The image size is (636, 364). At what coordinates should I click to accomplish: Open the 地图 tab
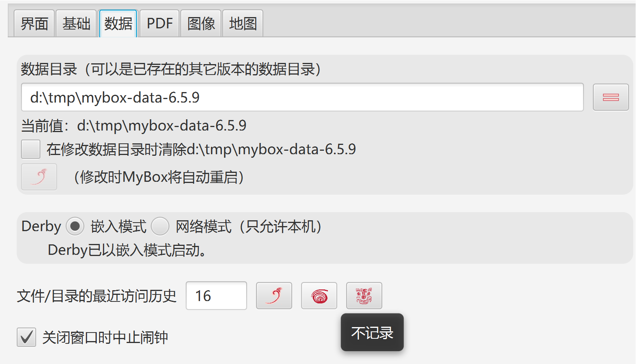click(x=243, y=23)
